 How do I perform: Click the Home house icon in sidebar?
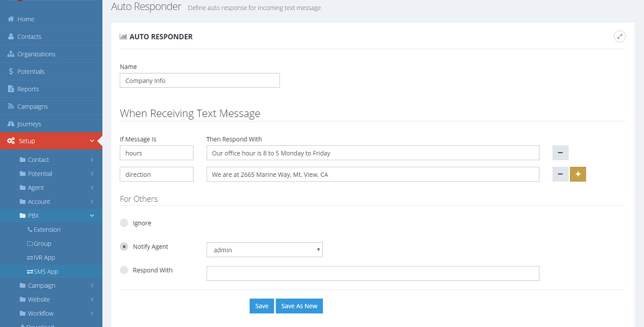[x=11, y=19]
